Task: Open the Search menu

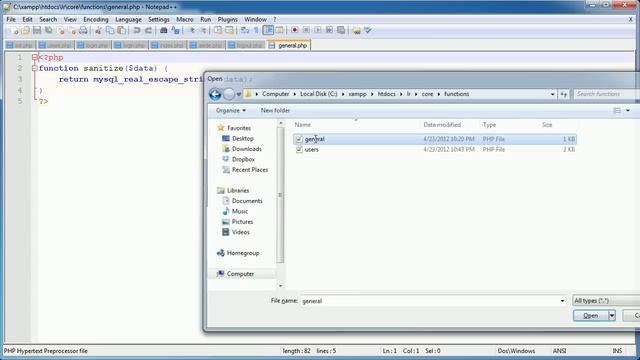Action: [x=48, y=19]
